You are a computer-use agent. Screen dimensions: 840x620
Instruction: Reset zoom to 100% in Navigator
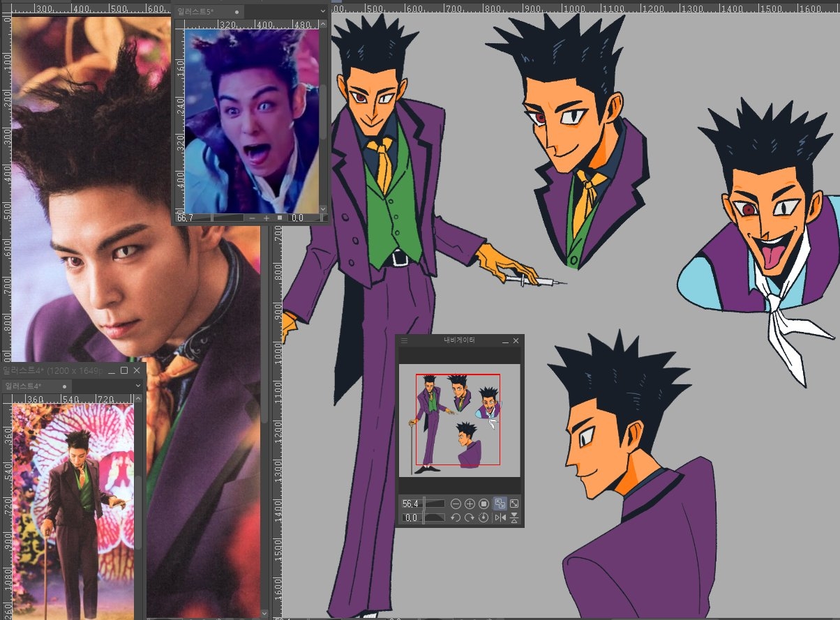[483, 504]
